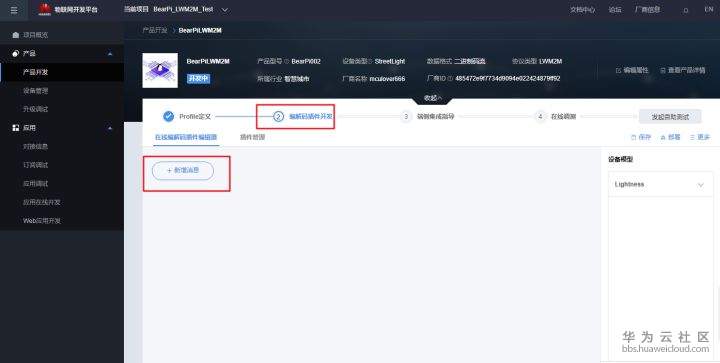Click the info icon beside 厂商ID
The height and width of the screenshot is (363, 720).
coord(450,78)
